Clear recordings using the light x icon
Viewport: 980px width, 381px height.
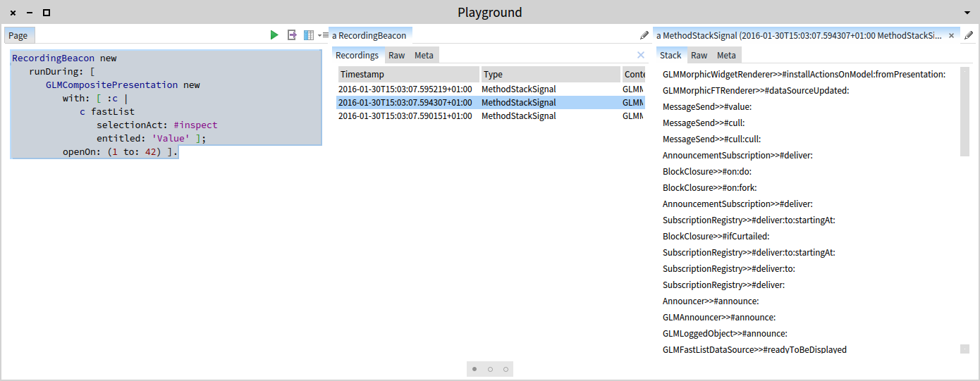pos(641,55)
